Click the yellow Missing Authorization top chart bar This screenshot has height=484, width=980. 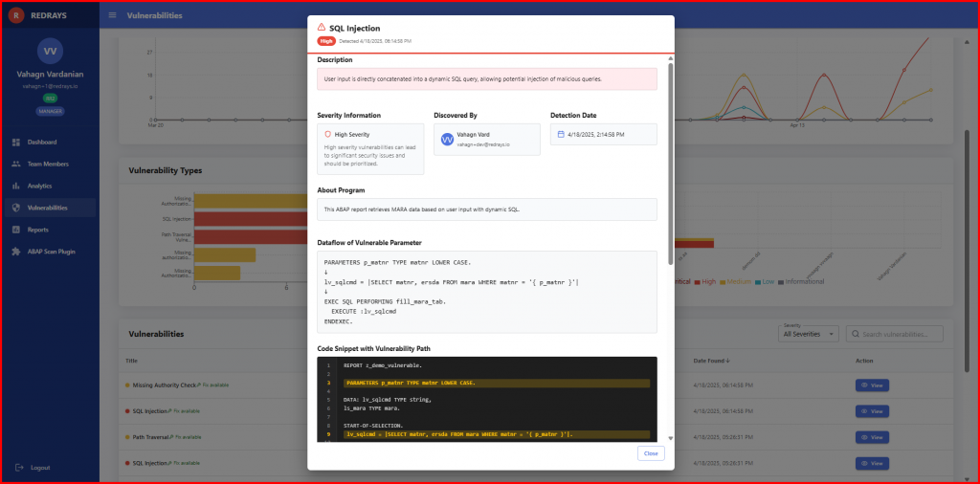coord(251,201)
